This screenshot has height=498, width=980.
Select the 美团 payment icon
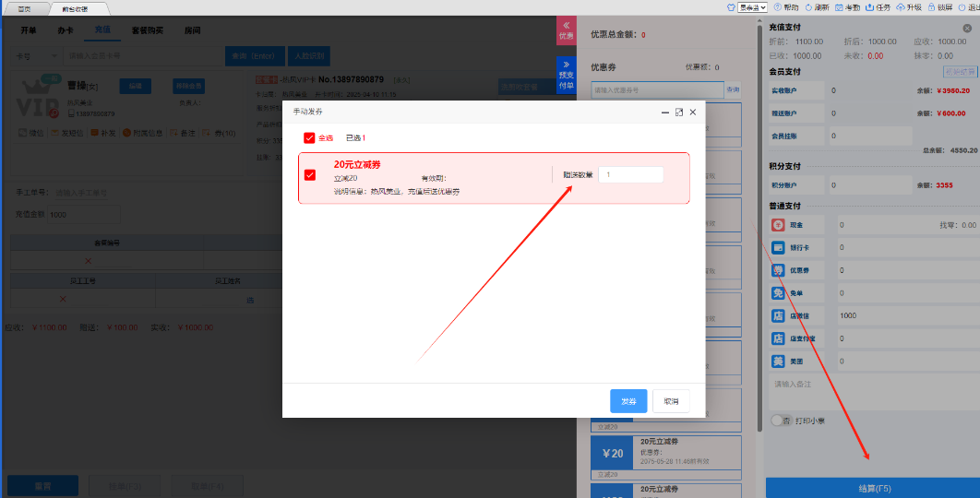click(x=778, y=362)
